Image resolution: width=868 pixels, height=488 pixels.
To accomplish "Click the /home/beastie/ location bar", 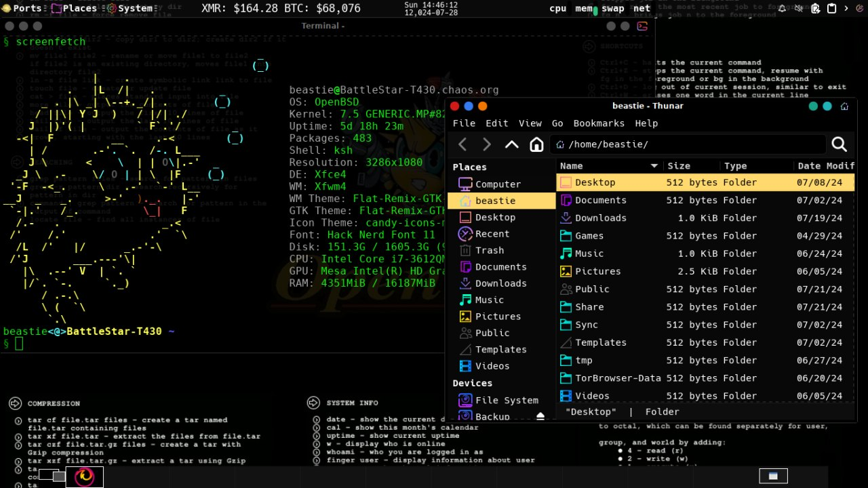I will click(688, 144).
